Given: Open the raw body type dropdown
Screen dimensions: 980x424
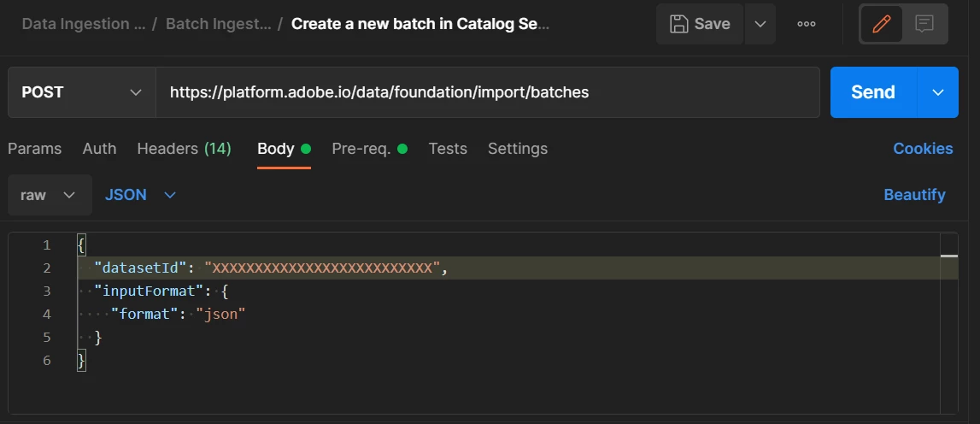Looking at the screenshot, I should (x=49, y=195).
